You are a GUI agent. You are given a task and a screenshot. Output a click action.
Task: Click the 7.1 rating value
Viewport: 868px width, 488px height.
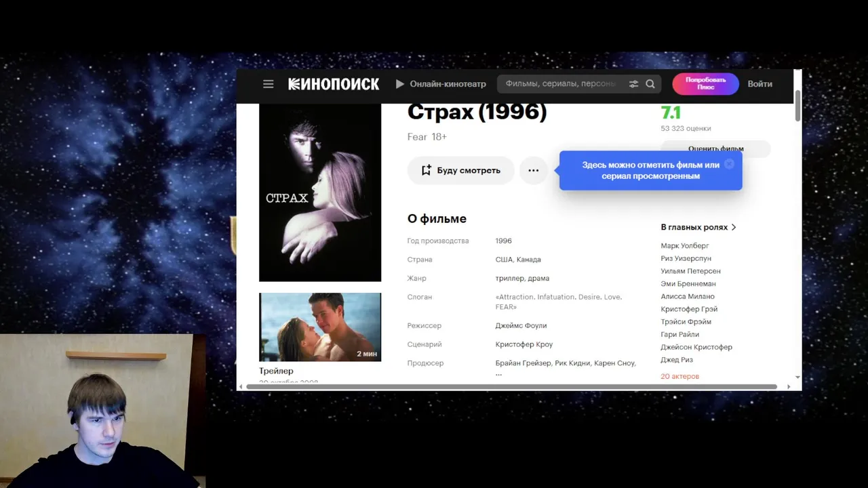[671, 113]
